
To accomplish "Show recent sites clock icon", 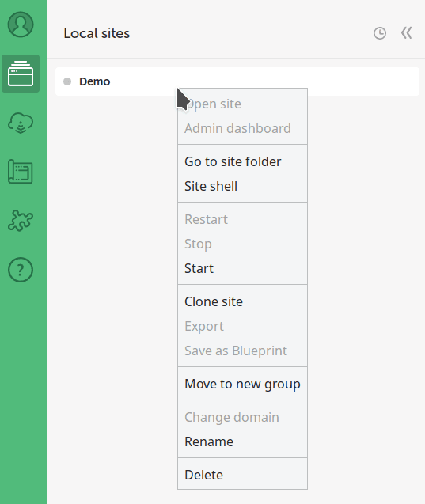I will (380, 33).
